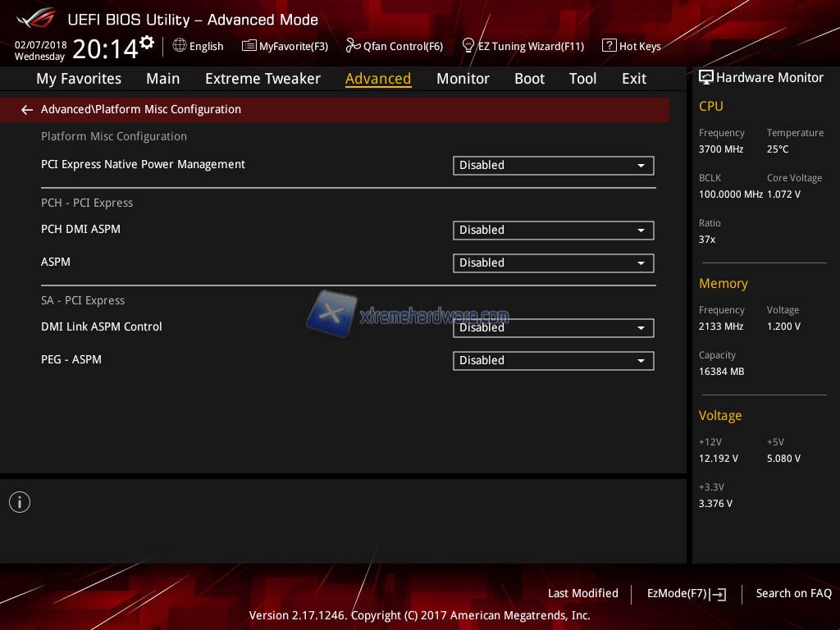Click the globe language icon
This screenshot has height=630, width=840.
[180, 46]
